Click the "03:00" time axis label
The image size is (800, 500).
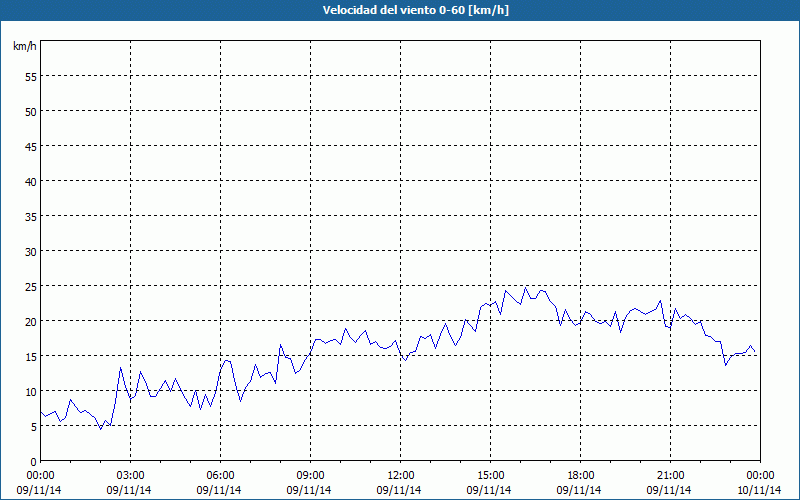coord(131,476)
